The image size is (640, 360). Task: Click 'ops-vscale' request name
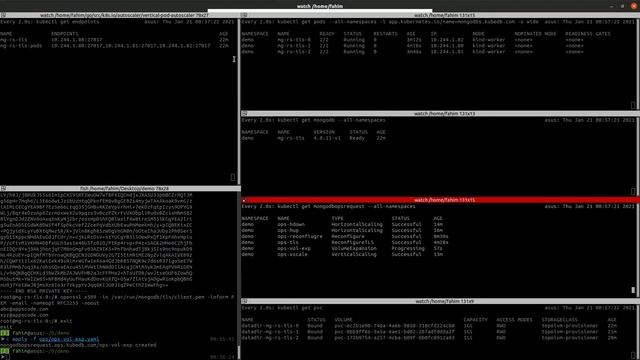(x=293, y=254)
